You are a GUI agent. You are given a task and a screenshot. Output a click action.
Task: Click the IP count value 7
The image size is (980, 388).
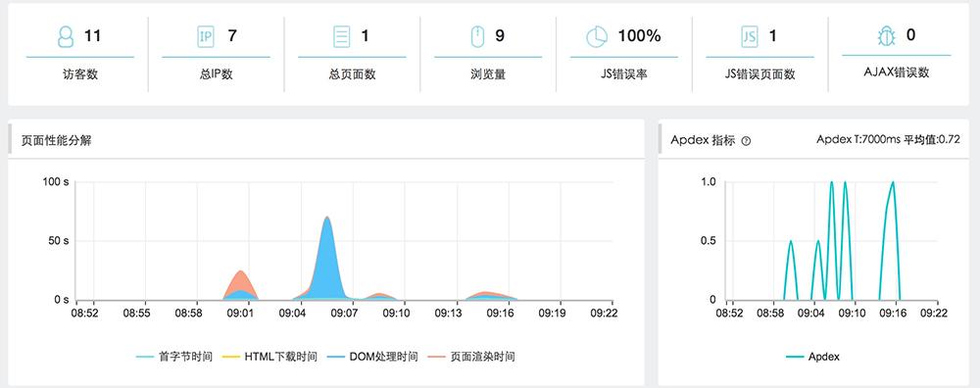232,36
